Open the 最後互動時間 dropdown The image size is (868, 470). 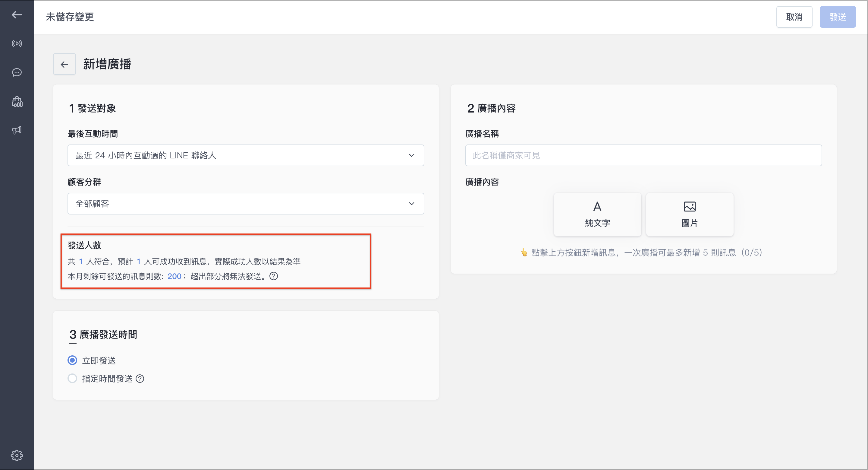click(x=246, y=155)
